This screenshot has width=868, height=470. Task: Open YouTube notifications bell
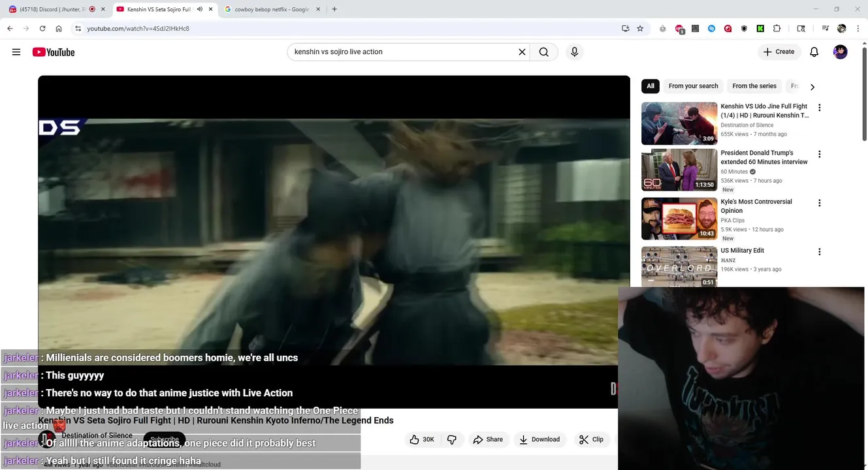(x=814, y=52)
